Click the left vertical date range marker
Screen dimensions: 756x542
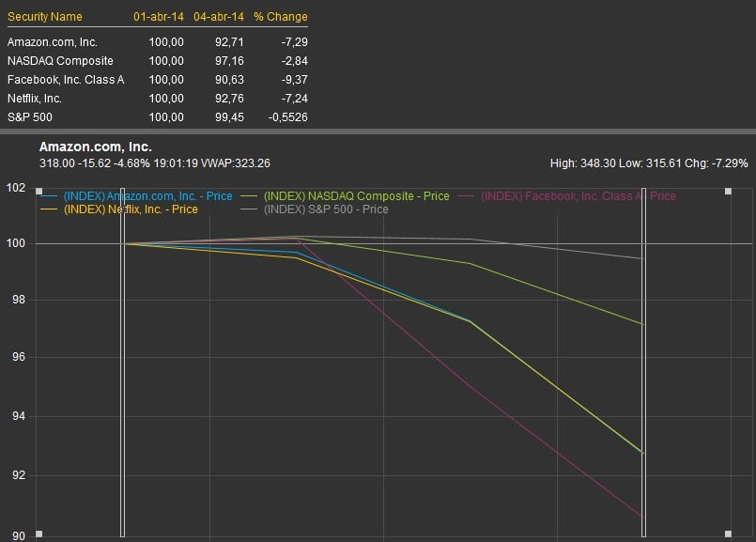click(122, 363)
